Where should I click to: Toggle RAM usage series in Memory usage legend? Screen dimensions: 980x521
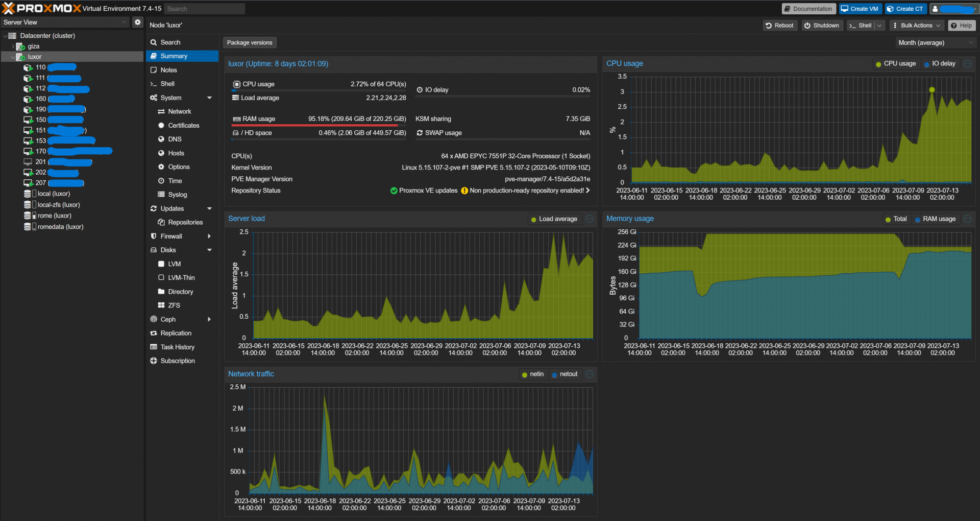click(935, 219)
